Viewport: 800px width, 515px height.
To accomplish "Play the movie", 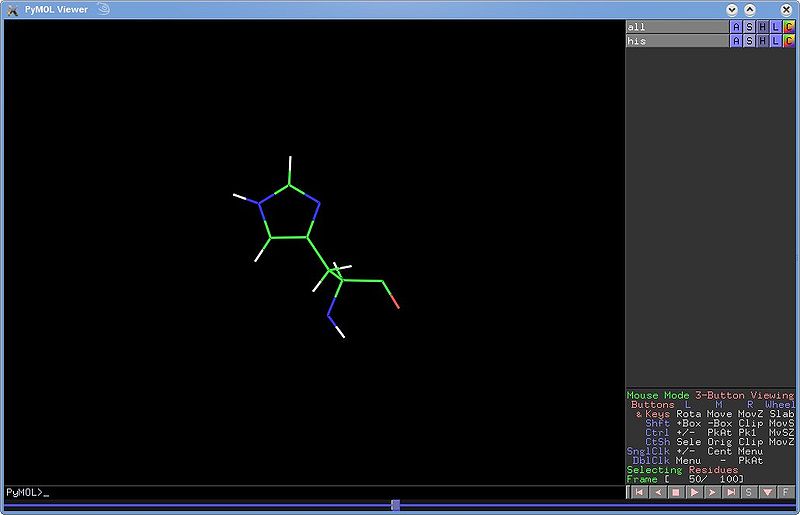I will tap(694, 492).
